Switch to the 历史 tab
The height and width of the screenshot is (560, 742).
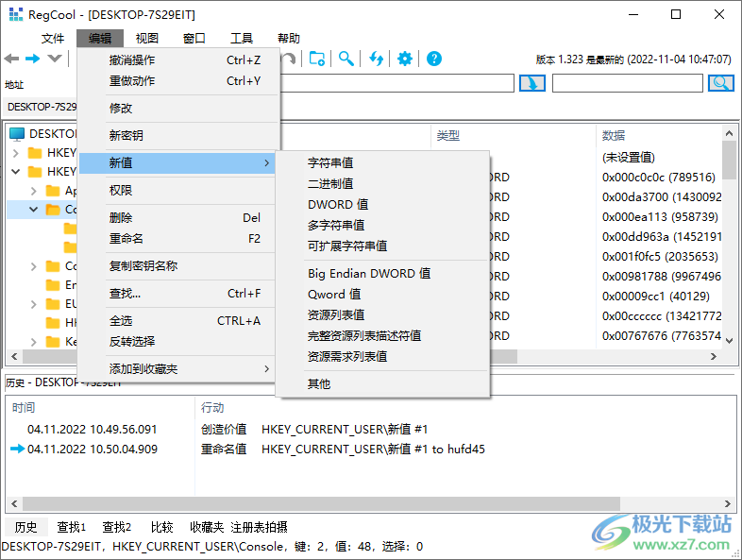coord(26,527)
